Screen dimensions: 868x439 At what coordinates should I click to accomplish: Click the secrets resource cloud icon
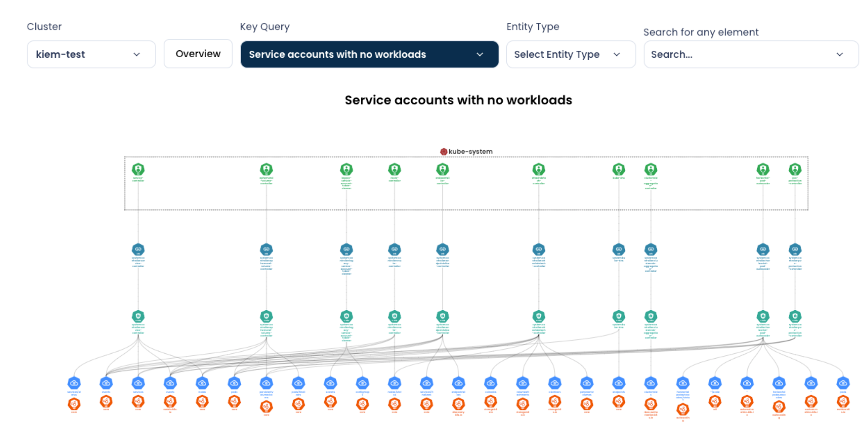330,383
